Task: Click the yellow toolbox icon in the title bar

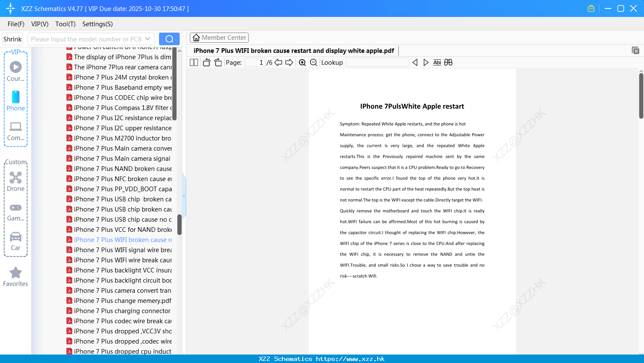Action: click(591, 8)
